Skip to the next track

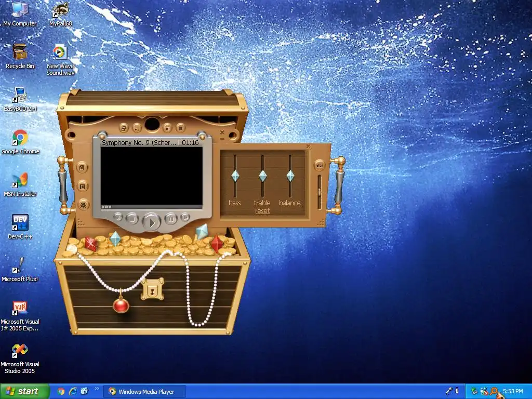click(x=185, y=217)
